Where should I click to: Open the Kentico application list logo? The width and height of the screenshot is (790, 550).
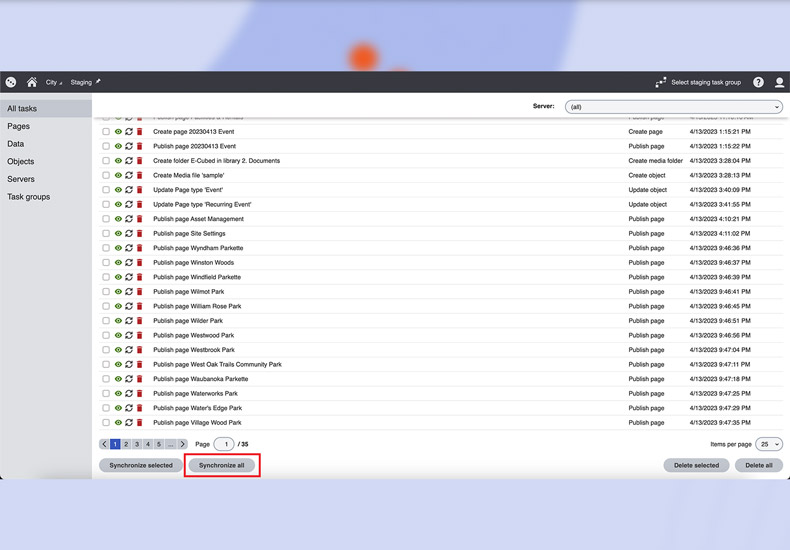[x=11, y=83]
